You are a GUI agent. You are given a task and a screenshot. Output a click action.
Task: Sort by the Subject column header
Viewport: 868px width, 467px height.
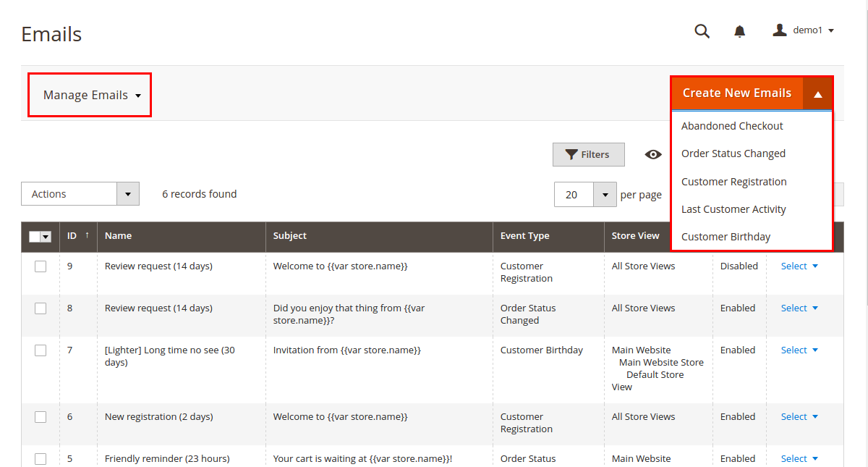pos(379,236)
